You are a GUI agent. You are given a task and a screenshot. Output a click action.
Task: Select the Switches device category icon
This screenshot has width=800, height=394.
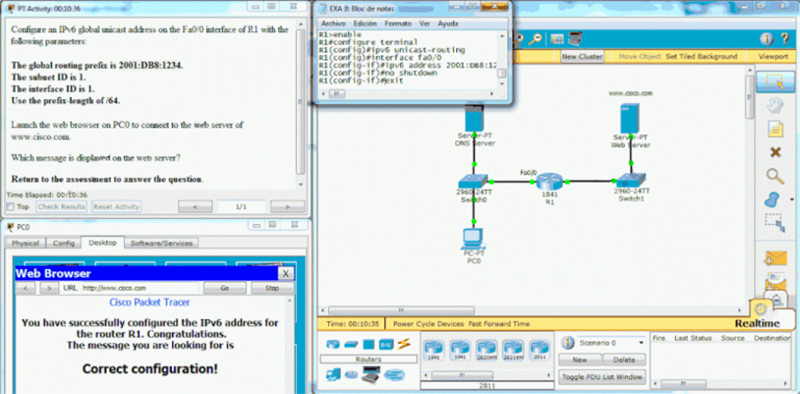click(351, 344)
